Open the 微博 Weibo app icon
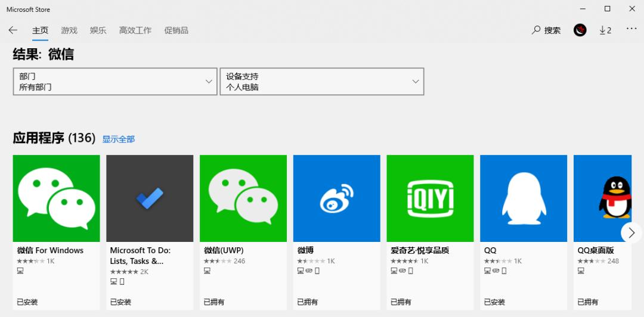 (x=337, y=198)
